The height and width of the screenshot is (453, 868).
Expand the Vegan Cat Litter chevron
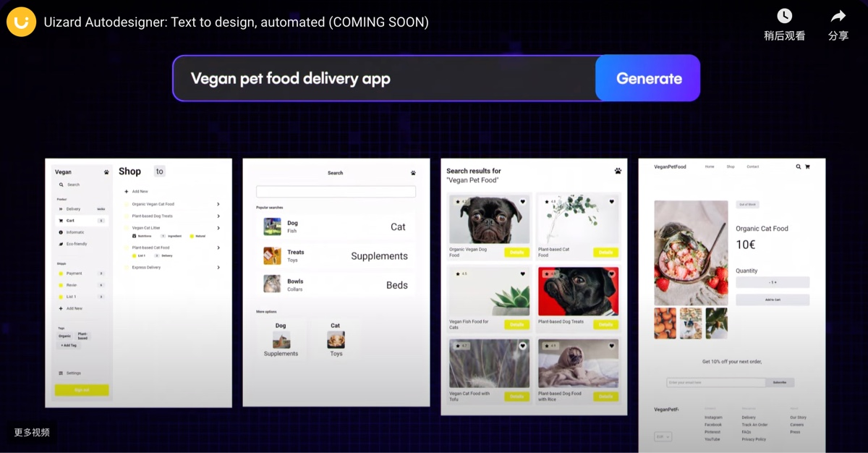[218, 228]
